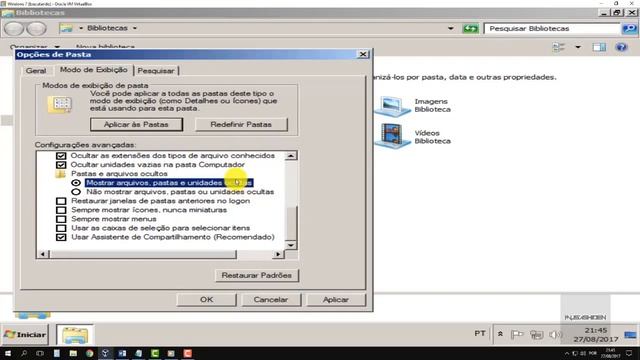The height and width of the screenshot is (360, 640).
Task: Click scroll left arrow in settings list
Action: [43, 254]
